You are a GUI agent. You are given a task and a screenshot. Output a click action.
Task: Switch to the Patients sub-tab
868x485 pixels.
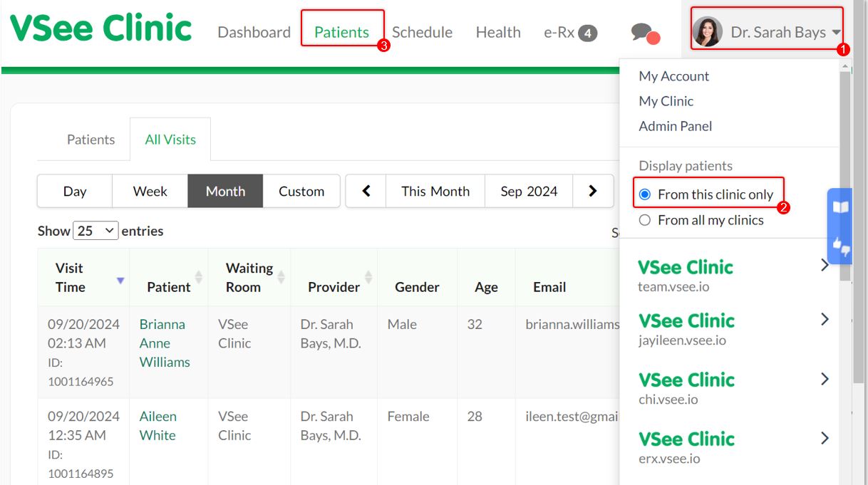point(91,140)
